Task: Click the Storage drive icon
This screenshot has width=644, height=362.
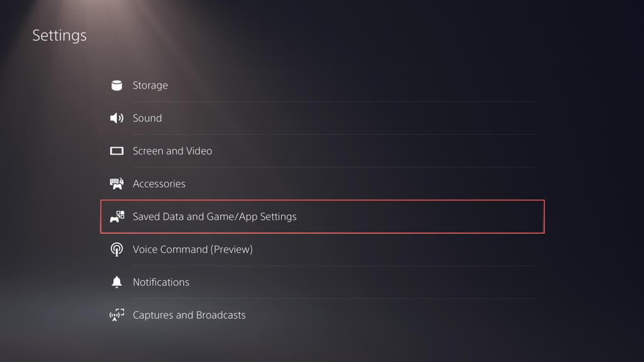Action: (x=116, y=85)
